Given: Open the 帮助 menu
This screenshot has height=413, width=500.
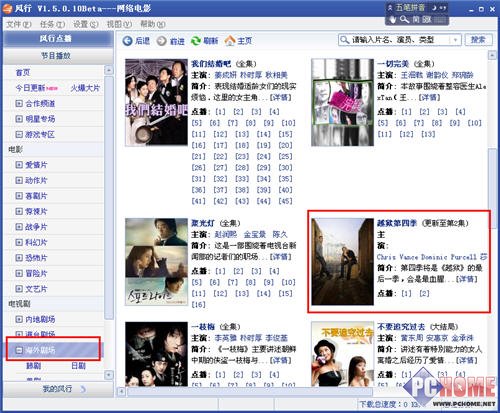Looking at the screenshot, I should point(152,24).
